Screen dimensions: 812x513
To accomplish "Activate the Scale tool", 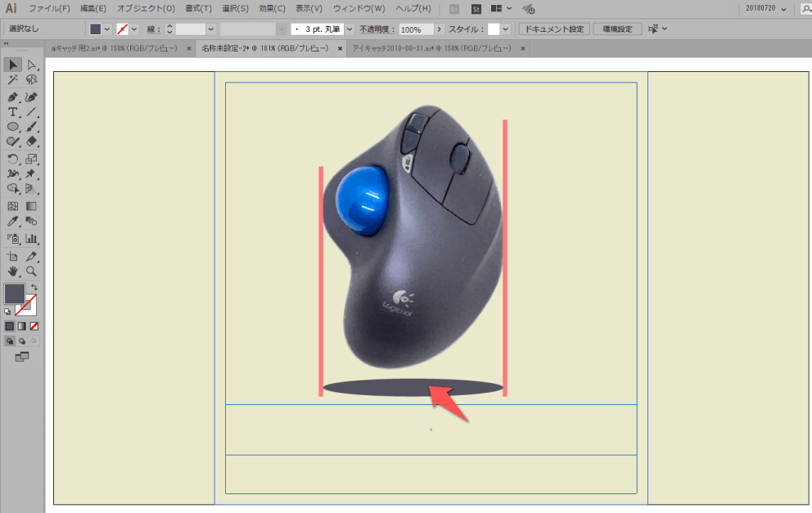I will (x=32, y=159).
